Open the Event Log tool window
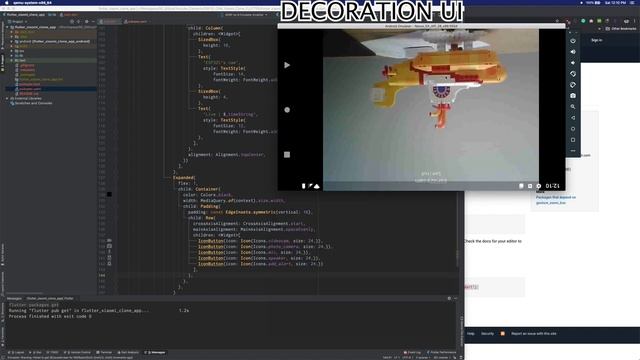This screenshot has width=640, height=360. coord(412,352)
